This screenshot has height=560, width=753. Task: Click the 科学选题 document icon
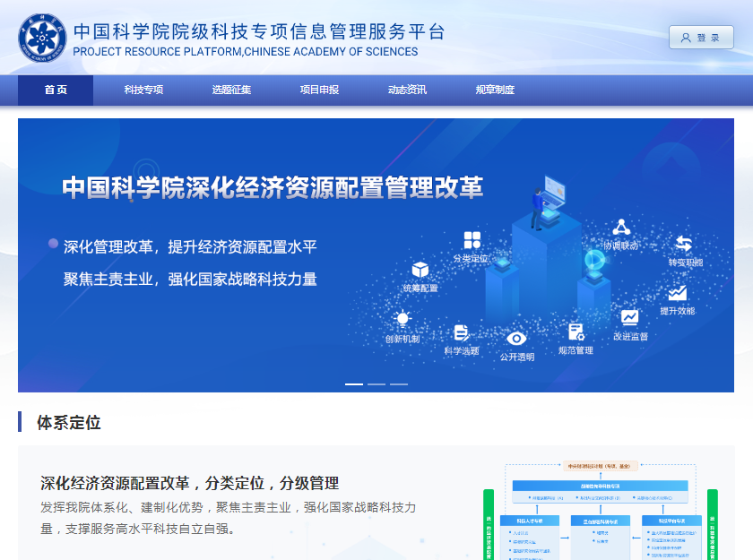tap(461, 332)
